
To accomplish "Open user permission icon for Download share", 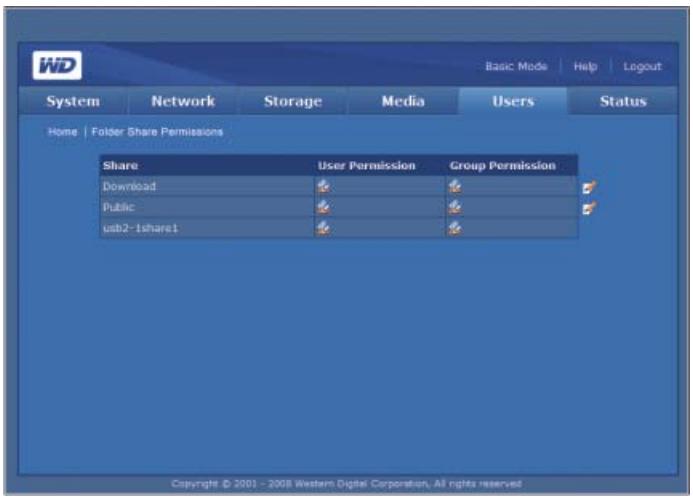I will click(324, 186).
